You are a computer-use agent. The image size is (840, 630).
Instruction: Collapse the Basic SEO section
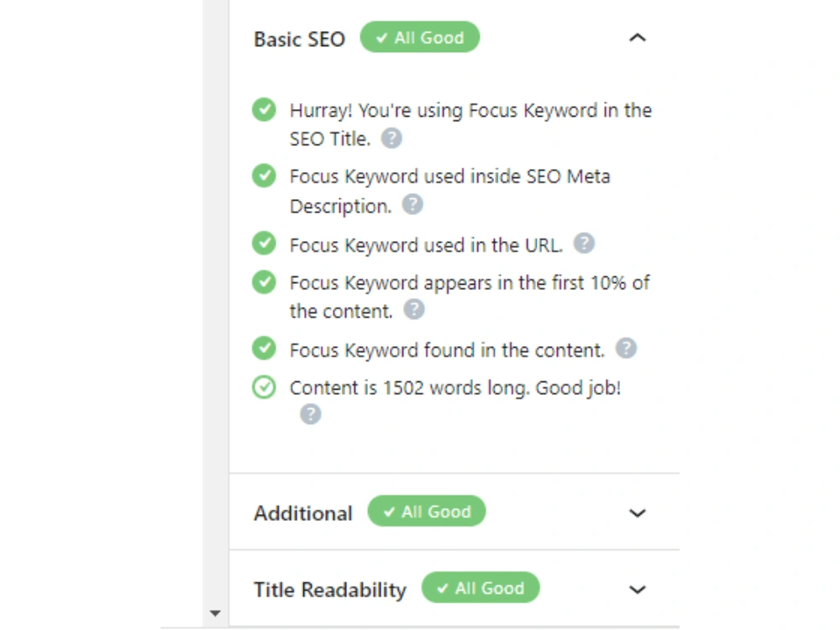tap(637, 38)
